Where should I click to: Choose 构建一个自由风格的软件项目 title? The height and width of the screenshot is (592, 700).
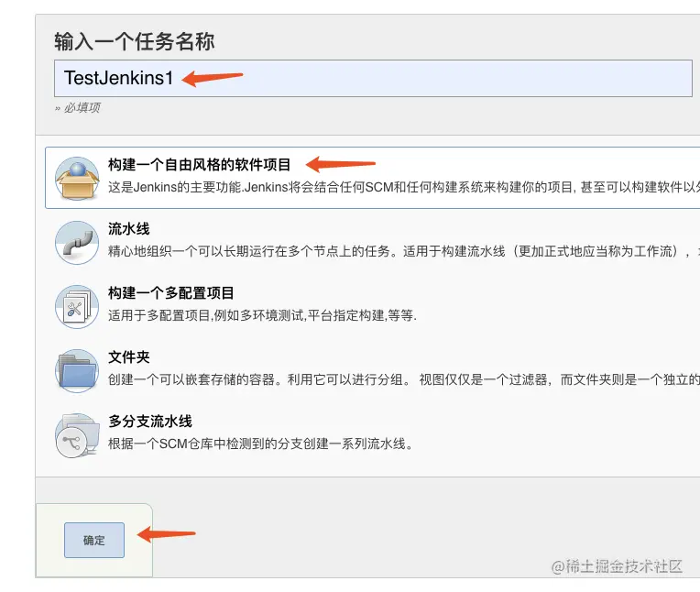pos(199,165)
